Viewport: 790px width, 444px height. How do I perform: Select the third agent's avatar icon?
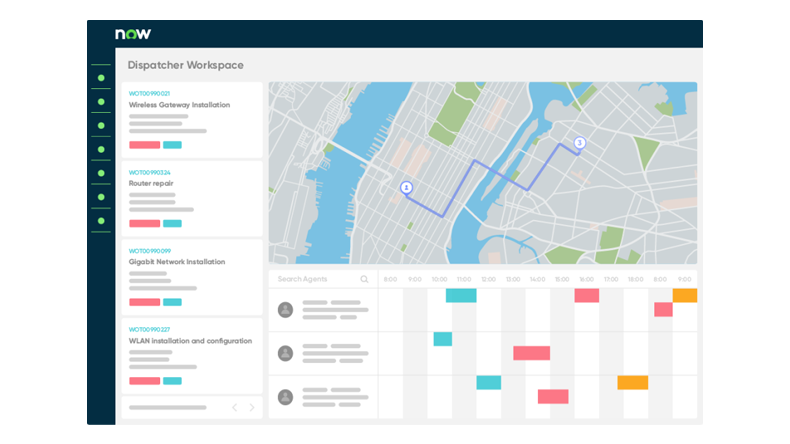coord(285,396)
